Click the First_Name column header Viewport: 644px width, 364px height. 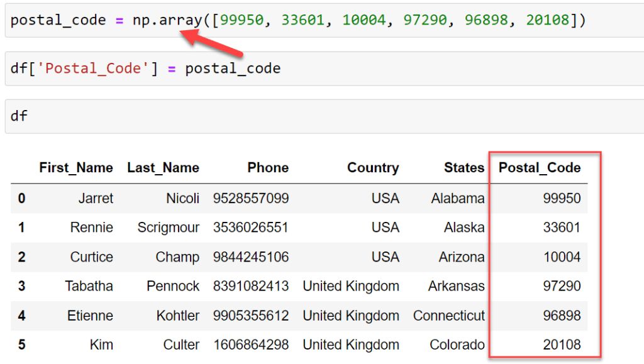76,167
